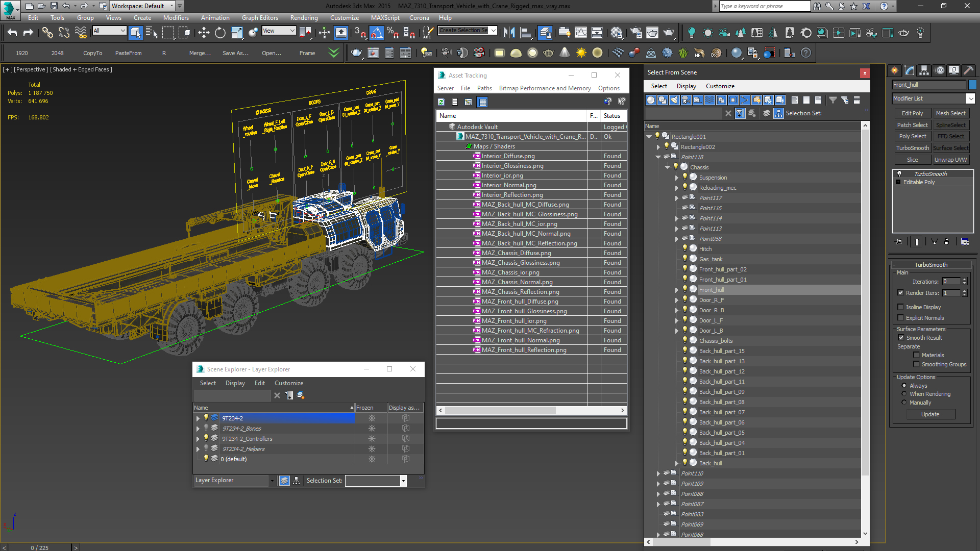The width and height of the screenshot is (980, 551).
Task: Open Workspace Default dropdown
Action: [142, 6]
